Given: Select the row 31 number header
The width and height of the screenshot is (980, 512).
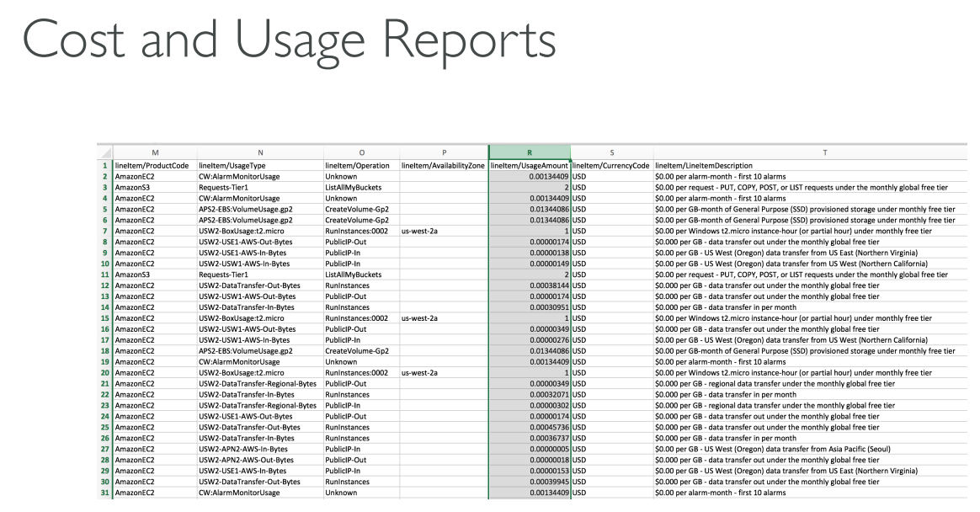Looking at the screenshot, I should tap(104, 493).
